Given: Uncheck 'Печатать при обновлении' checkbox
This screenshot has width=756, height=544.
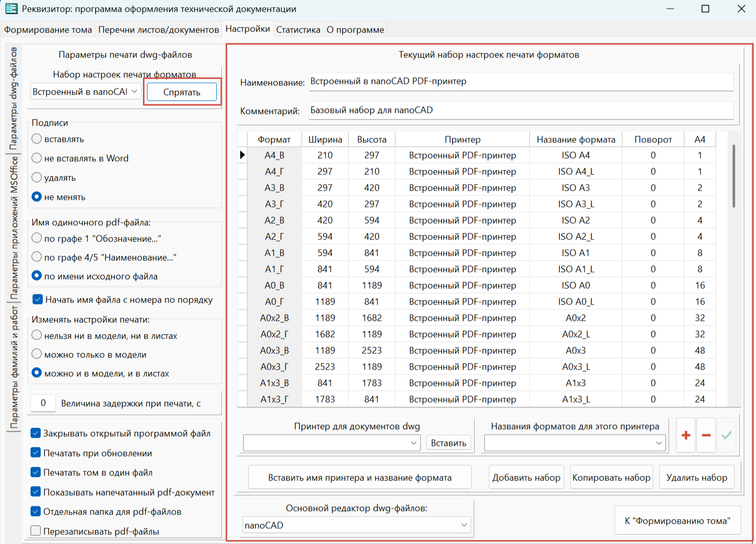Looking at the screenshot, I should coord(36,452).
